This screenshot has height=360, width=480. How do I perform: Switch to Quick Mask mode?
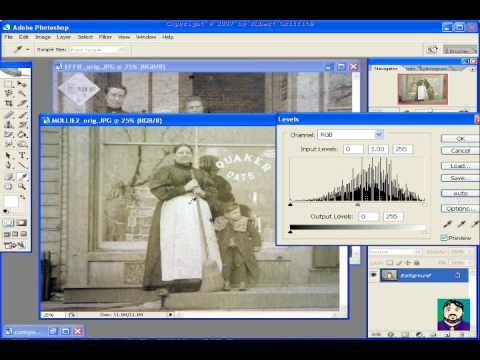point(21,223)
